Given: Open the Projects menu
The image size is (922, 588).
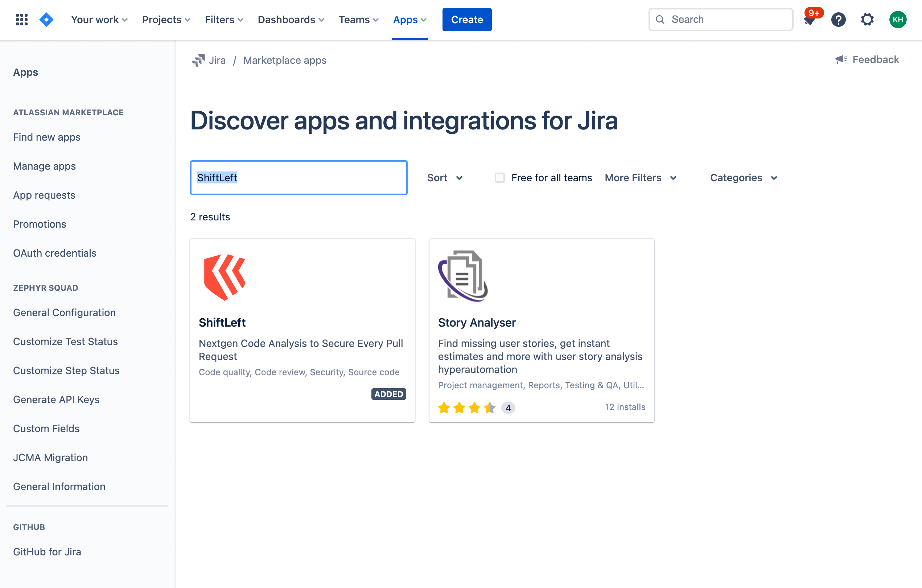Looking at the screenshot, I should coord(166,20).
